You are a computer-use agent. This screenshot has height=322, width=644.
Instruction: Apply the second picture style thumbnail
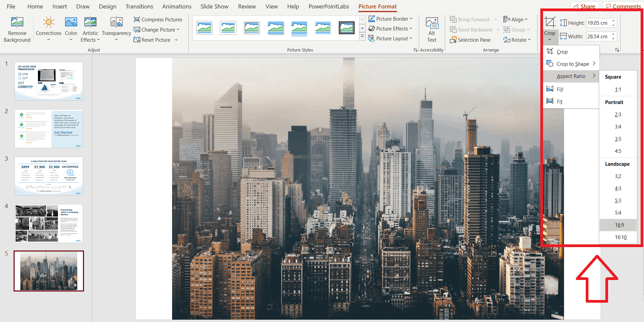228,28
